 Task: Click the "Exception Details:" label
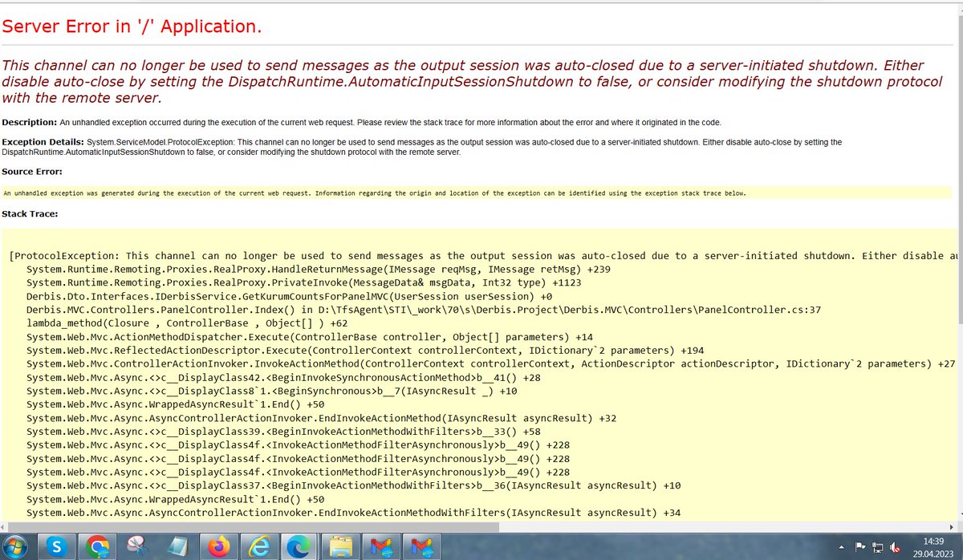(43, 142)
